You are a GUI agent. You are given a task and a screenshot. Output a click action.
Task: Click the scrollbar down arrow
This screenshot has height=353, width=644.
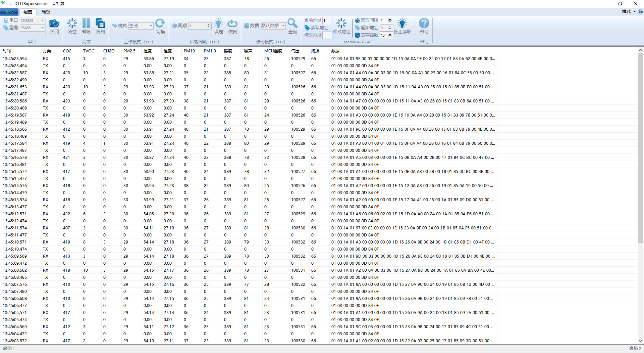640,341
